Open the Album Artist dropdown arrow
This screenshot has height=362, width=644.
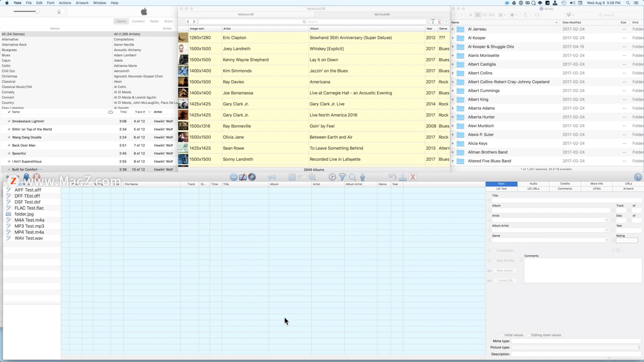coord(607,230)
